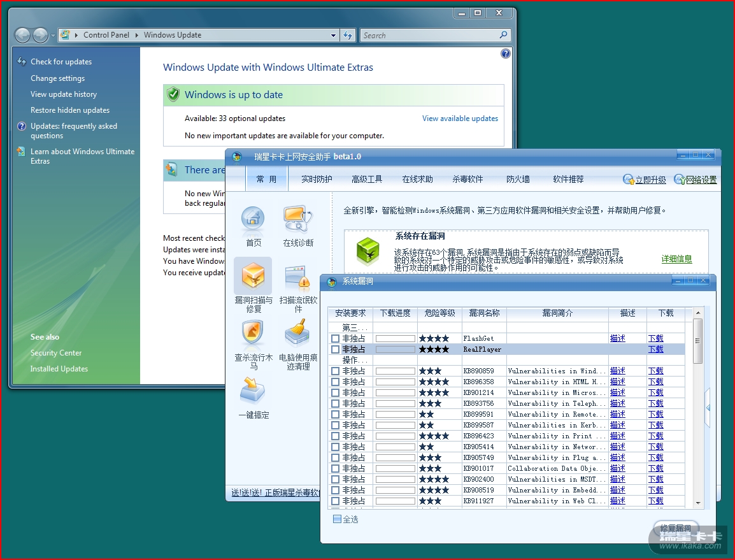
Task: Click the 危险等级 column header
Action: 439,313
